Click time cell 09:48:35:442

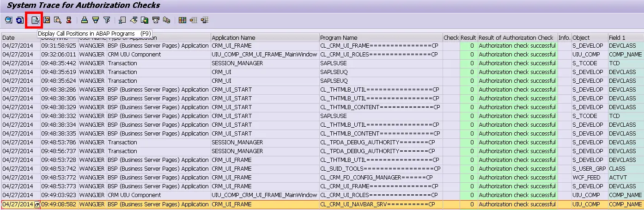[59, 63]
